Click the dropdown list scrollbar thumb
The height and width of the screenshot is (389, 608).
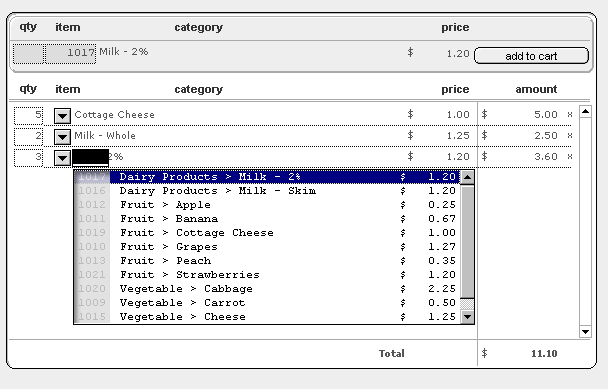(467, 242)
